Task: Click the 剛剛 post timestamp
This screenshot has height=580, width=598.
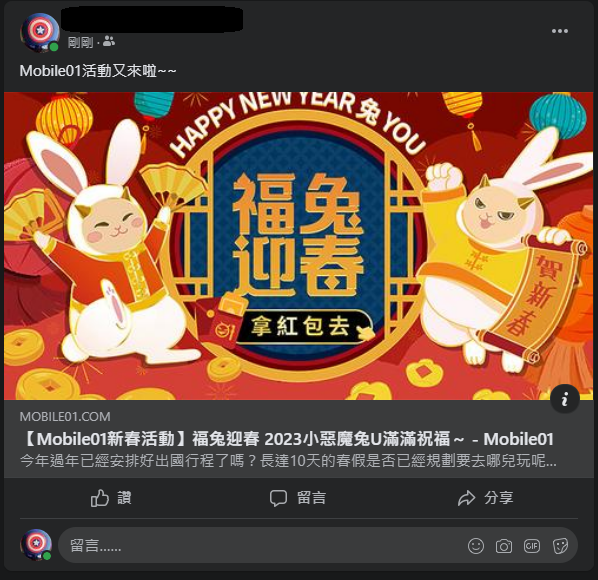Action: pyautogui.click(x=80, y=42)
